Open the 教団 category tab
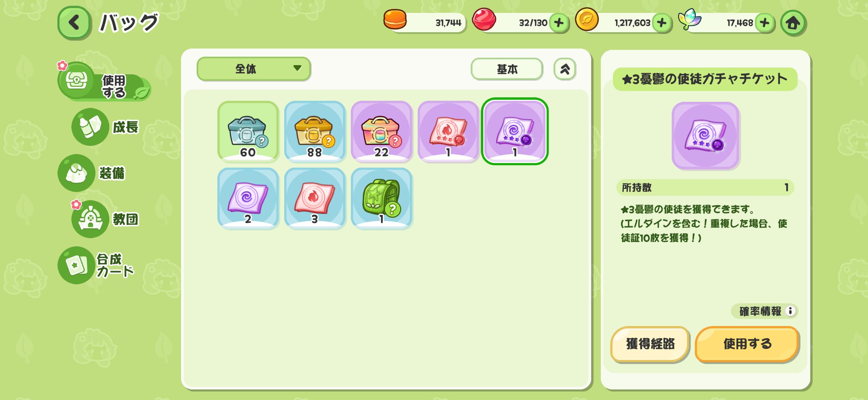Viewport: 868px width, 400px height. point(105,219)
